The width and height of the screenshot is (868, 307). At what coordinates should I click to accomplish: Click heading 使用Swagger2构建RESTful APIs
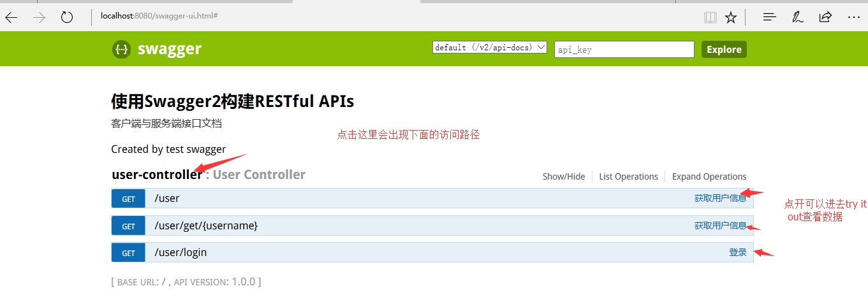tap(232, 101)
